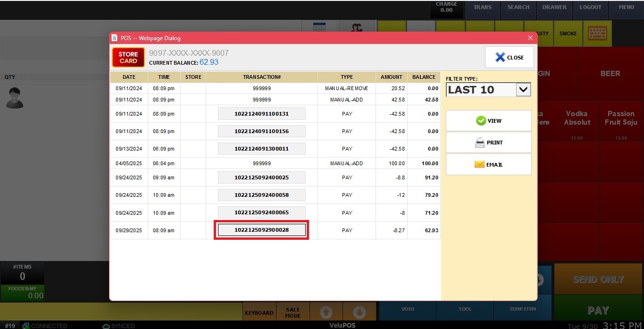
Task: Open the SEARCH menu in top bar
Action: [x=518, y=8]
